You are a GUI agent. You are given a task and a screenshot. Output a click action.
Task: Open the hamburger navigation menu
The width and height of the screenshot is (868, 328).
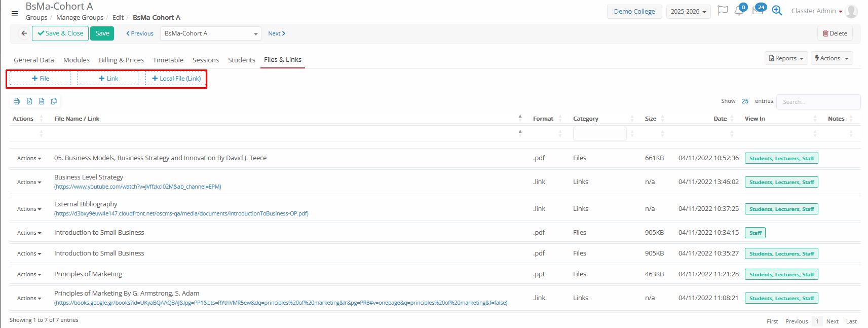point(15,14)
